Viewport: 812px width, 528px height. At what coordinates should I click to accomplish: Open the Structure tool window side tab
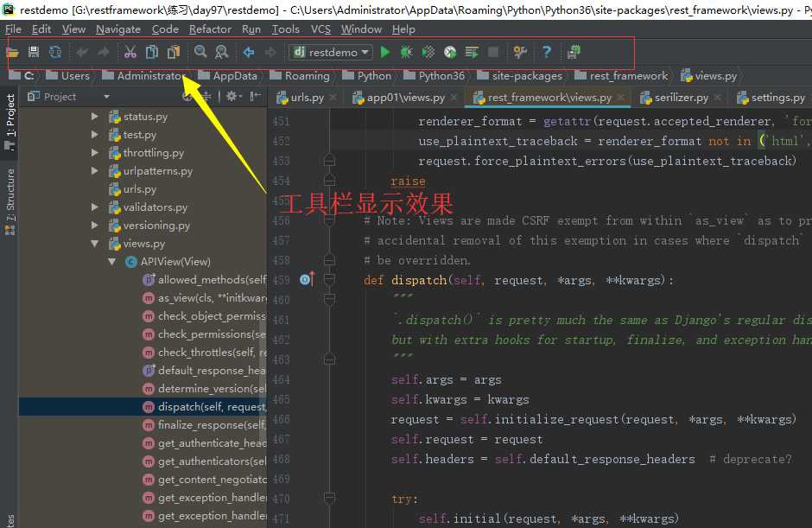tap(10, 201)
